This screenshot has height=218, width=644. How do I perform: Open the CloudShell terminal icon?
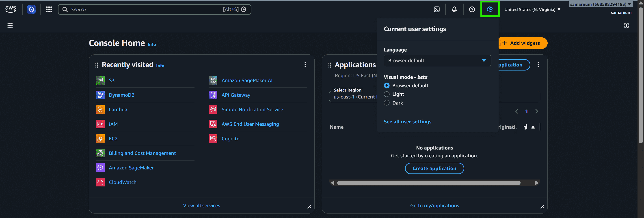(437, 9)
